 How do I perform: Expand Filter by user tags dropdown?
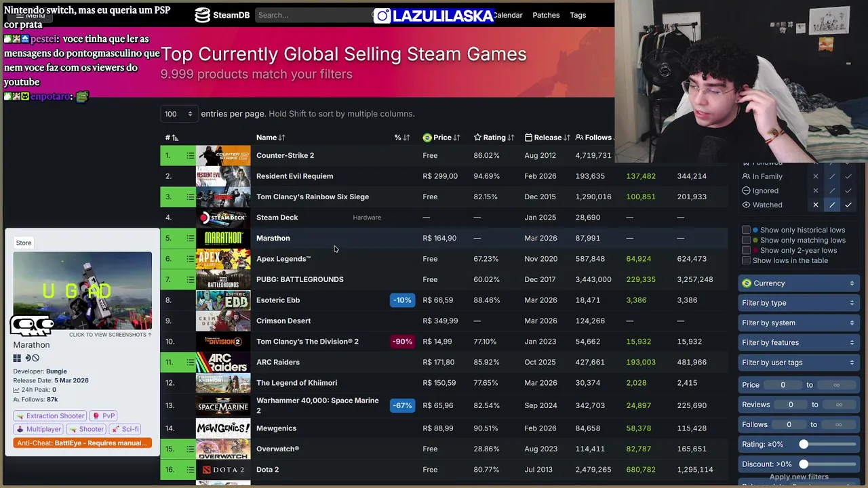799,363
